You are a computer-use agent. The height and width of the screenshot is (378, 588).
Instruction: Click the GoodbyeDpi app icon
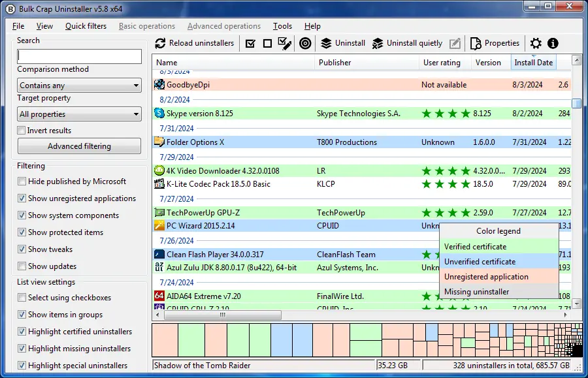tap(159, 85)
